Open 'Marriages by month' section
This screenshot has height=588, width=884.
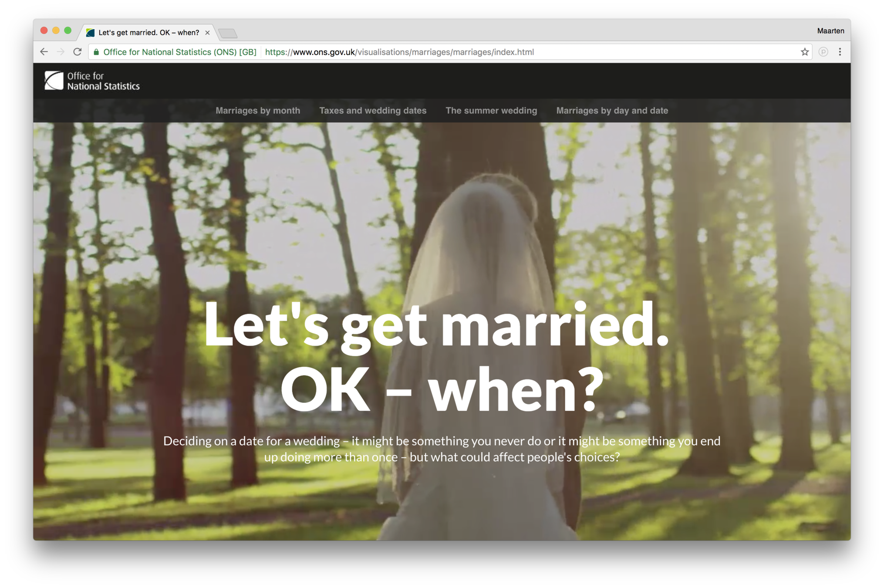[258, 111]
